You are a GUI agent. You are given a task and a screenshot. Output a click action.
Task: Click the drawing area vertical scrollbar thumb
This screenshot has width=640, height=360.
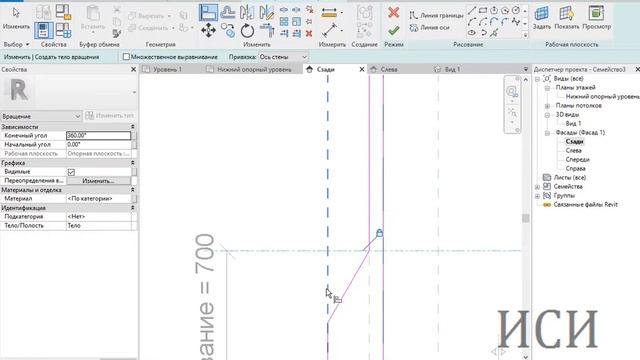(525, 218)
